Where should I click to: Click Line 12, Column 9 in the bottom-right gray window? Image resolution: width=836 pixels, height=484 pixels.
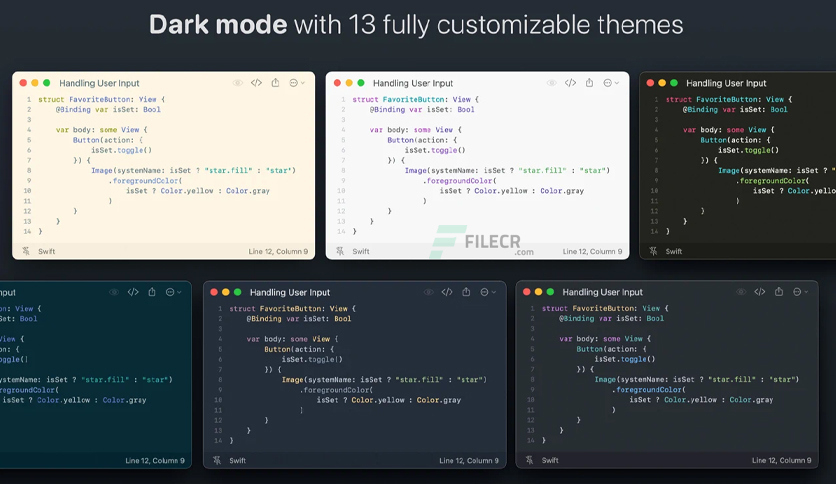(781, 460)
